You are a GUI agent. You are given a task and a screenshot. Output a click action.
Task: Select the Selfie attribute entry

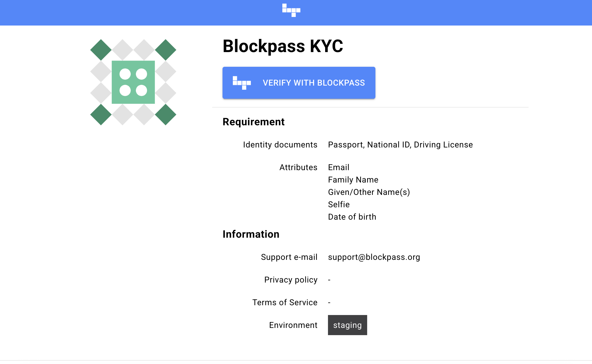click(x=339, y=204)
